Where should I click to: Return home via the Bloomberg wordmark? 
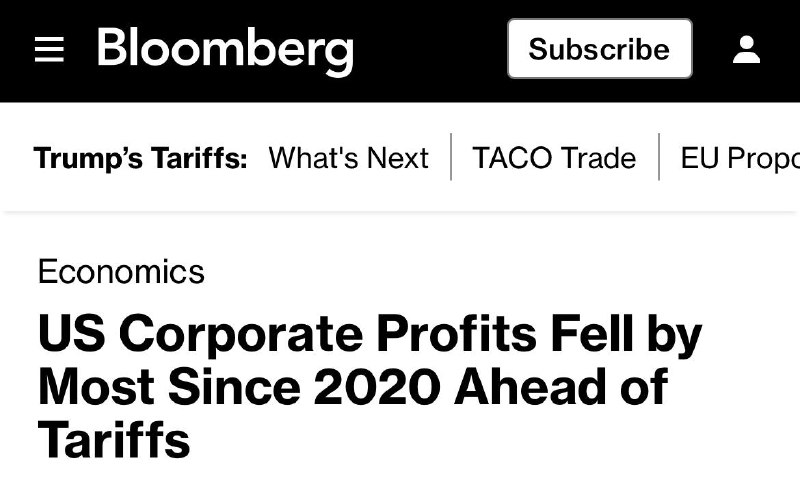coord(225,52)
